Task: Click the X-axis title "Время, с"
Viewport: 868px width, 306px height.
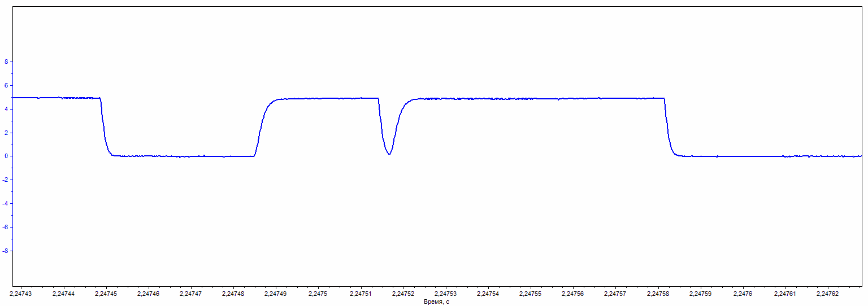Action: 436,302
